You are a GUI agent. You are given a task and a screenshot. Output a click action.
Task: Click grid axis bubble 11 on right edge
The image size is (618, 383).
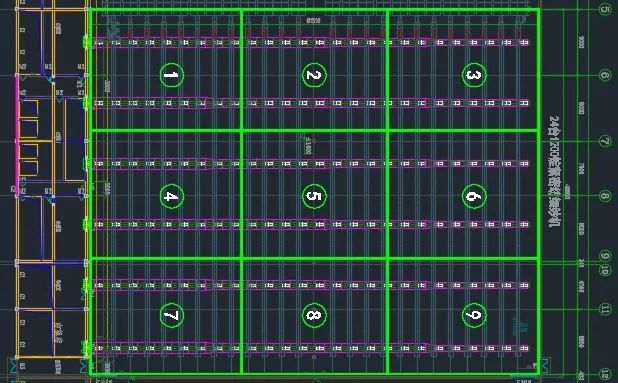[605, 309]
